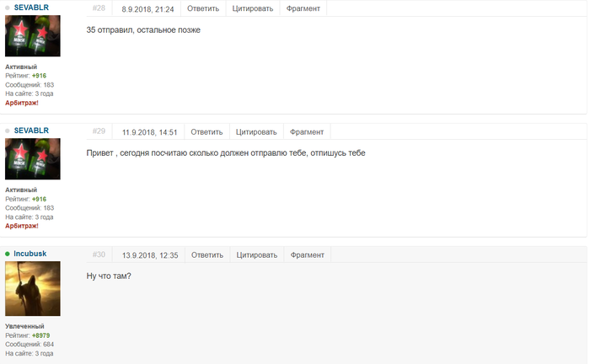Click Цитировать on post #28
This screenshot has height=364, width=590.
(253, 8)
